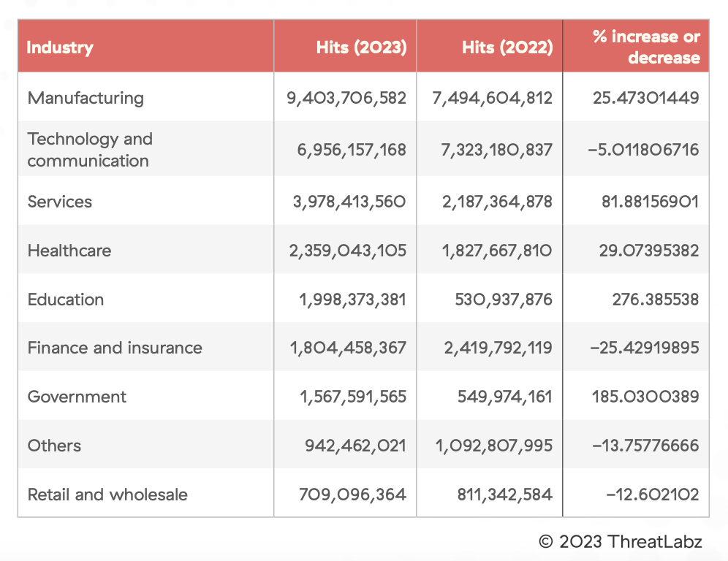Click the -25.42919895 percentage cell

pos(643,348)
